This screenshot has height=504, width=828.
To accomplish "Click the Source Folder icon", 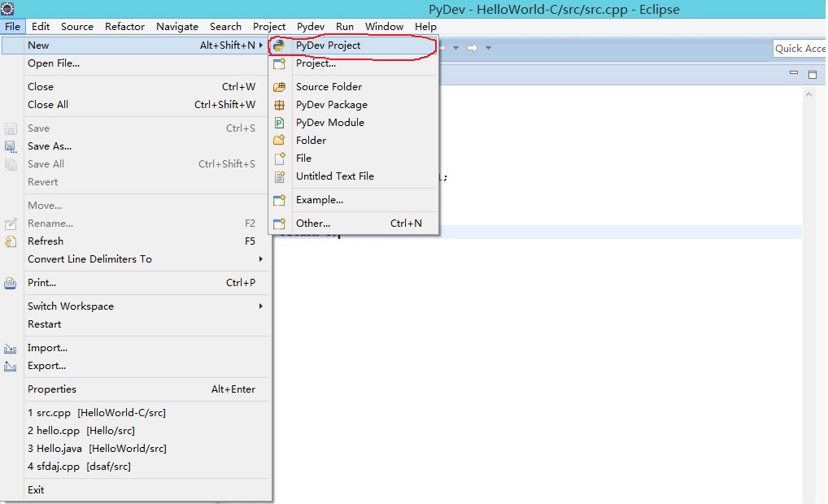I will pos(279,86).
